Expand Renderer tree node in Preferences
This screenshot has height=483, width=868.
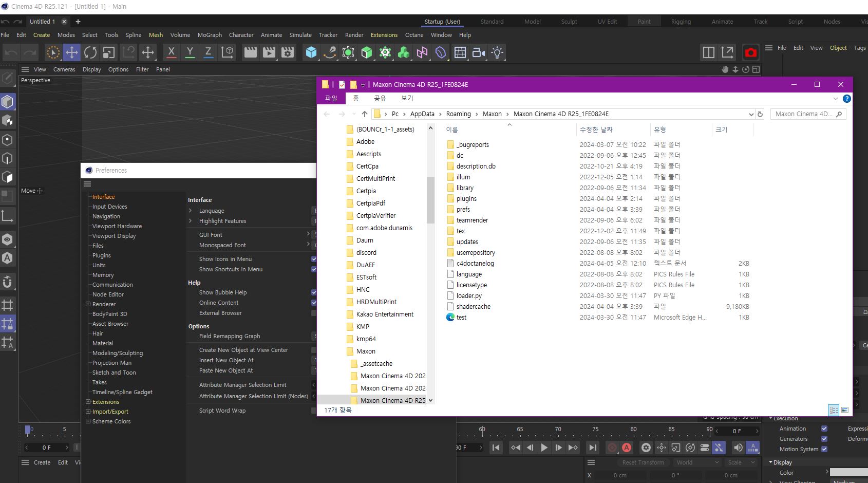coord(88,304)
